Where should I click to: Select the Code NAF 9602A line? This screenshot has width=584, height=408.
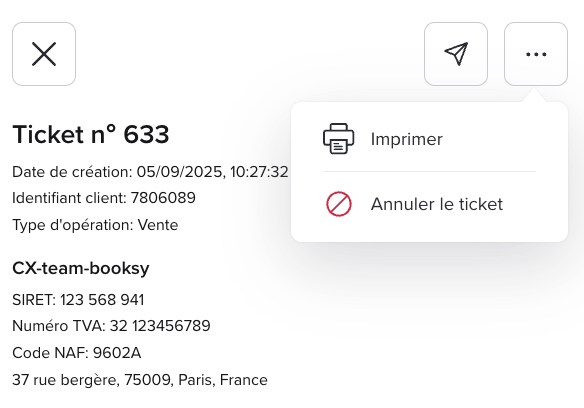pyautogui.click(x=77, y=353)
